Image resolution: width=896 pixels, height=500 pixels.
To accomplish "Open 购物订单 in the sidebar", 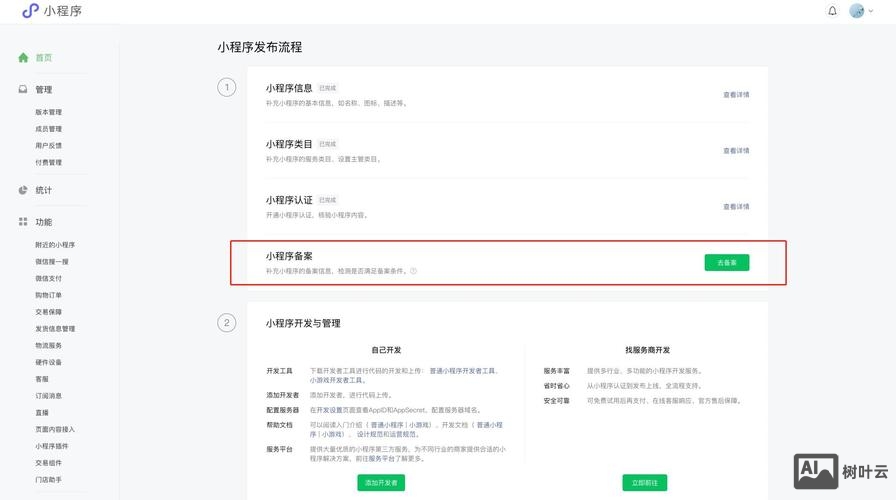I will tap(49, 295).
